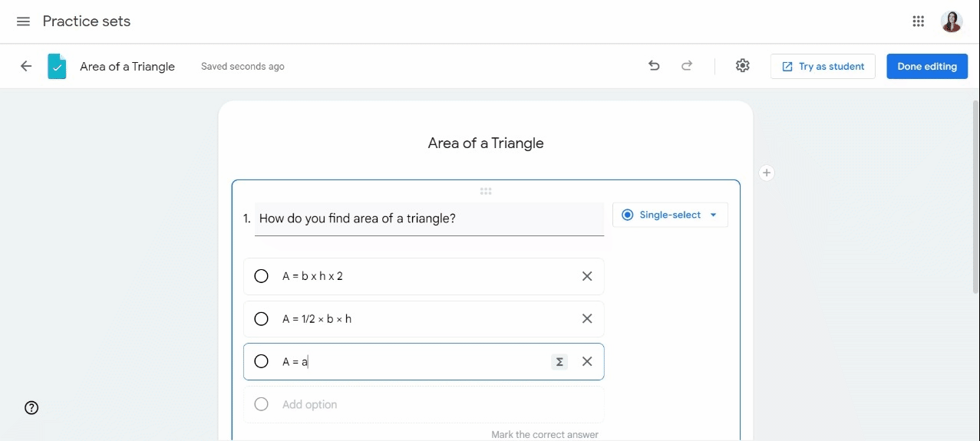The width and height of the screenshot is (980, 441).
Task: Delete the 'A = 1/2 × b × h' option
Action: coord(587,319)
